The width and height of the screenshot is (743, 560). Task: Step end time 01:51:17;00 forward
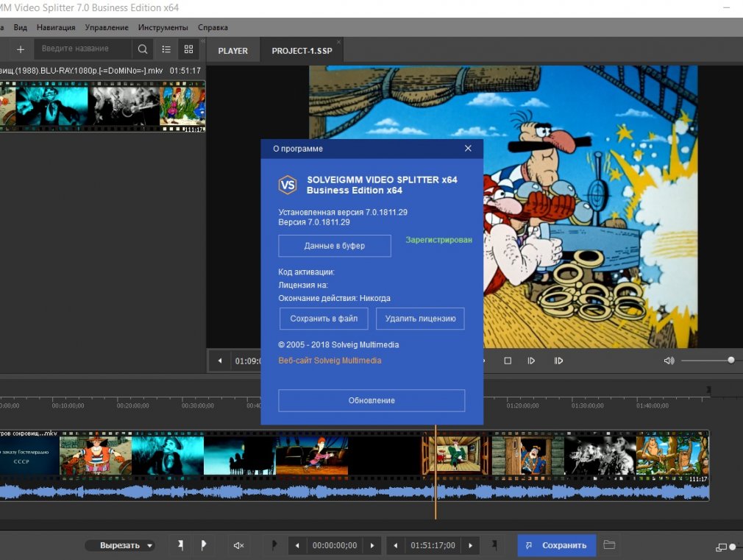(x=471, y=546)
